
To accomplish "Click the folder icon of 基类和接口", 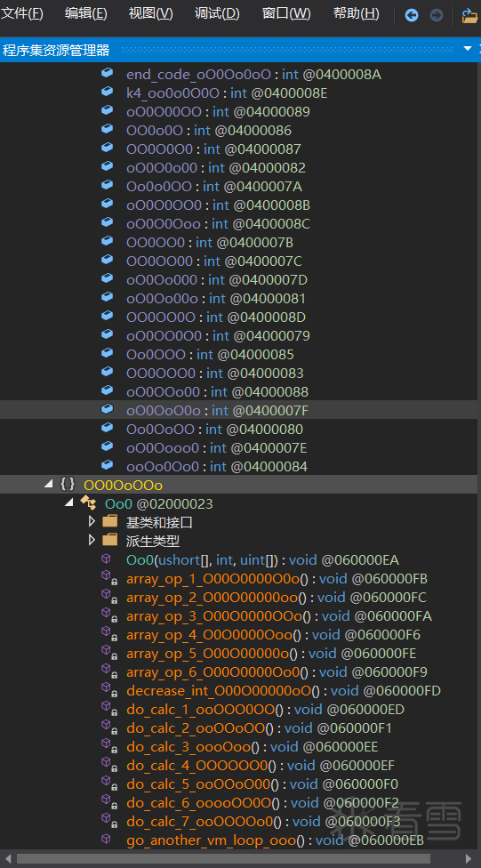I will coord(110,521).
